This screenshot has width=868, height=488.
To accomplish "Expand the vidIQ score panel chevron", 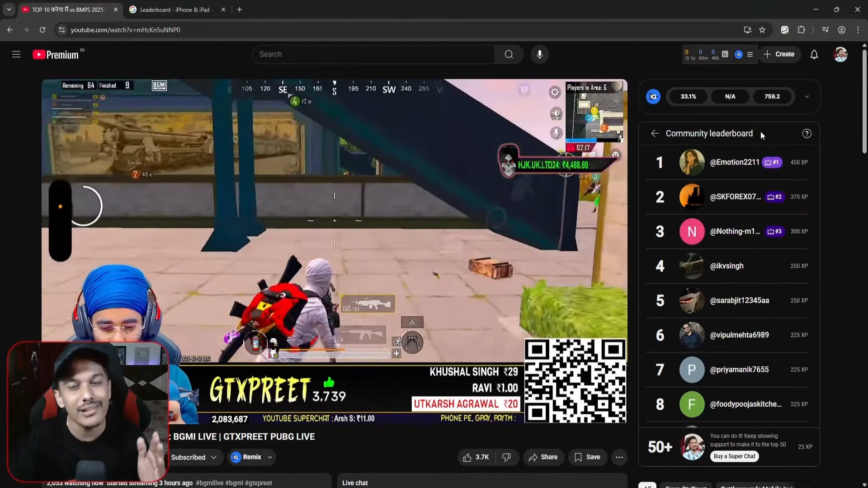I will [x=807, y=97].
